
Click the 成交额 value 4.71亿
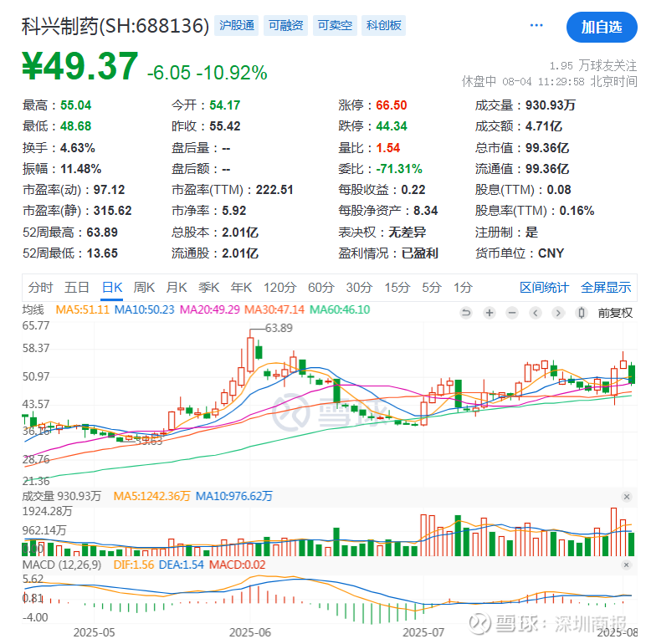pyautogui.click(x=544, y=126)
